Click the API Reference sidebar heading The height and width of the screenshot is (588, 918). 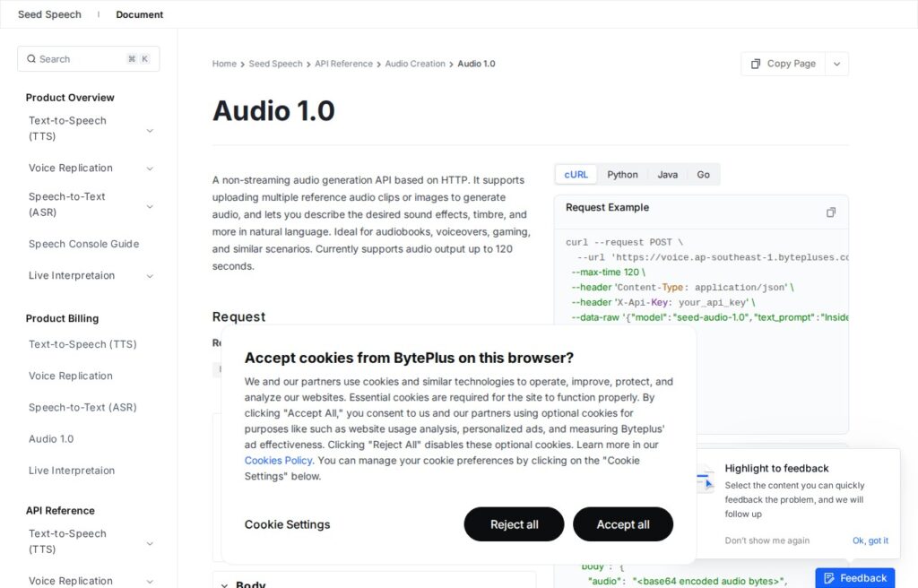(x=60, y=511)
